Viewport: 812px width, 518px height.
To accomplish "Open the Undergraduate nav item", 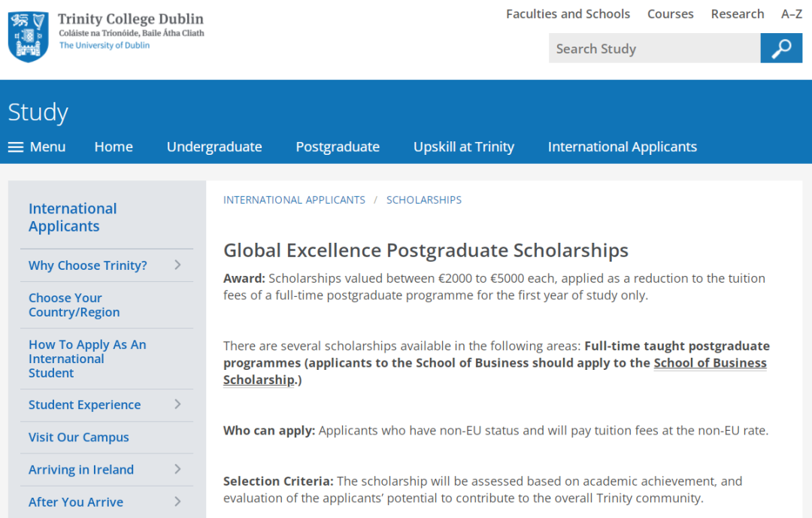I will pos(214,147).
